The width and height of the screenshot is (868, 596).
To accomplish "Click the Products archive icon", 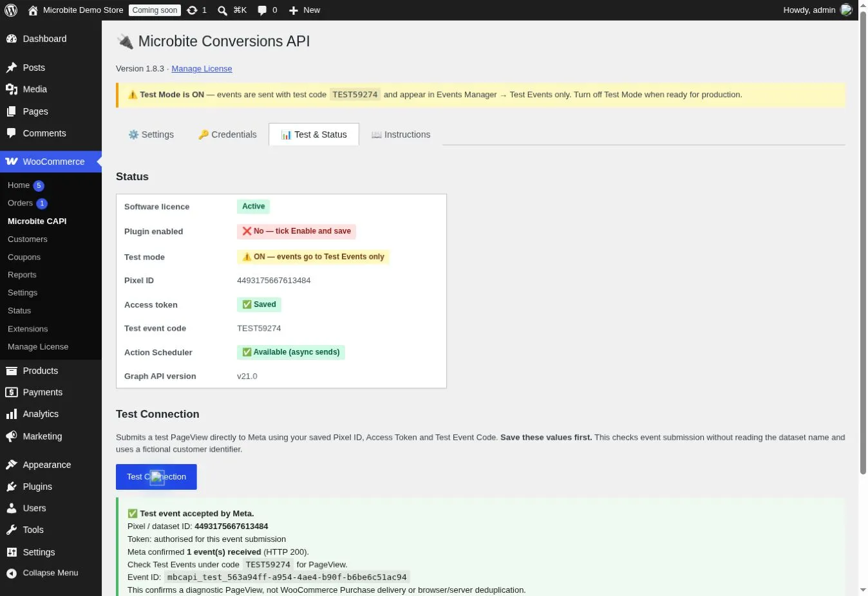I will click(x=12, y=371).
